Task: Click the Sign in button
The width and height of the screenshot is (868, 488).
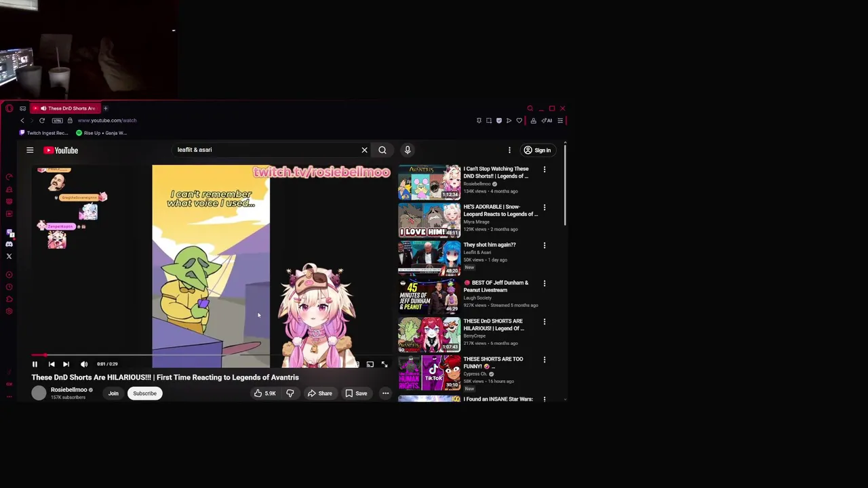Action: tap(537, 150)
